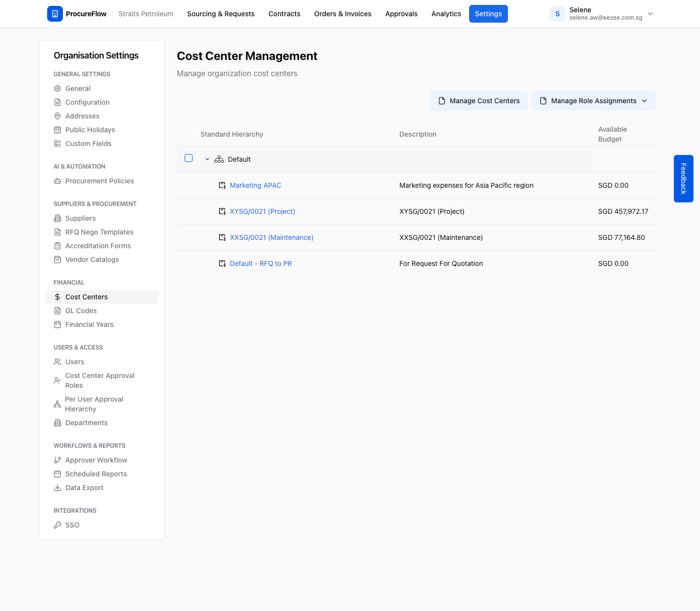The width and height of the screenshot is (700, 611).
Task: Open the Default - RFQ to PR link
Action: (x=261, y=263)
